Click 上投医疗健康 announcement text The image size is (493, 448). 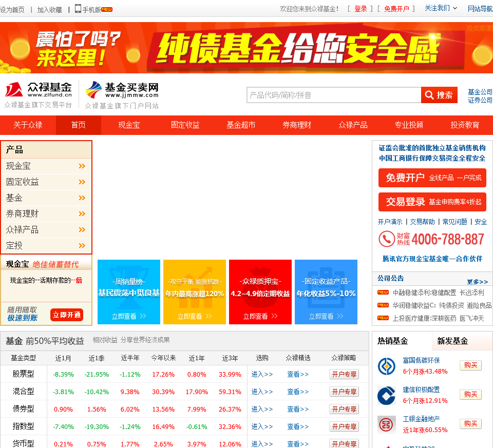pyautogui.click(x=438, y=318)
